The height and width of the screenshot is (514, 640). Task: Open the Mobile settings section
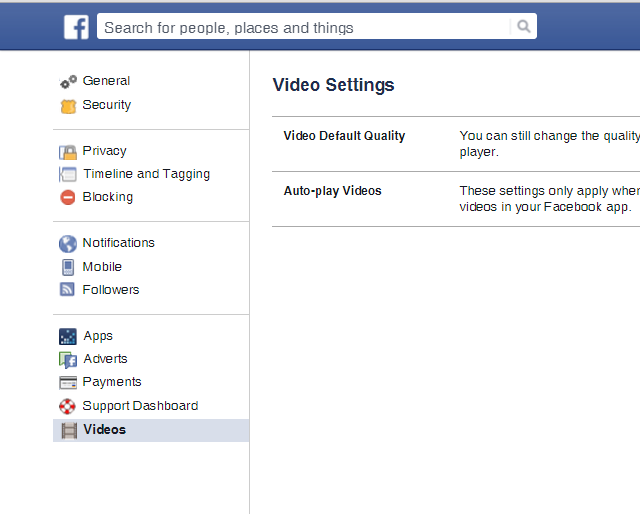pos(102,267)
